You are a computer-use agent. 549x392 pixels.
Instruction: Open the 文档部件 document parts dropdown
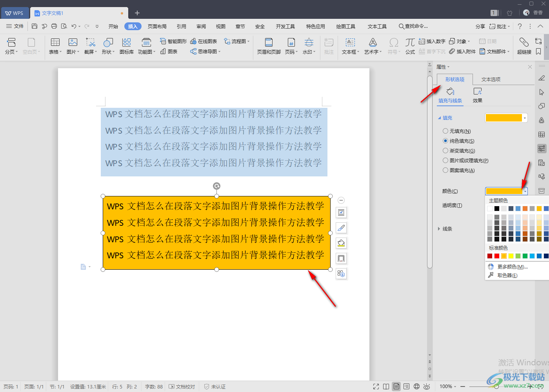[494, 51]
